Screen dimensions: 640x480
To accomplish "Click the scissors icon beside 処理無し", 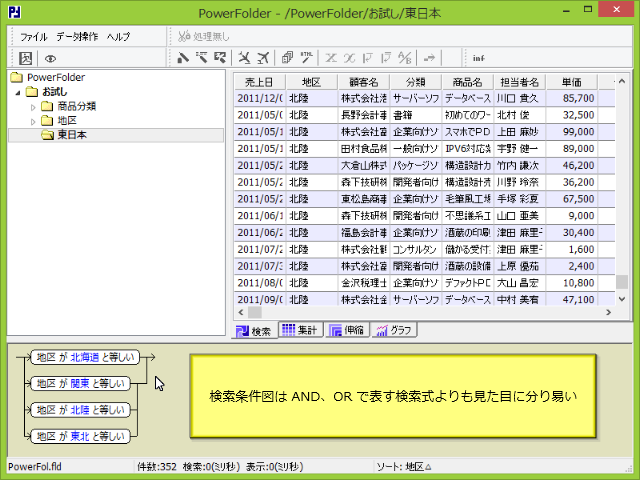I will (184, 36).
